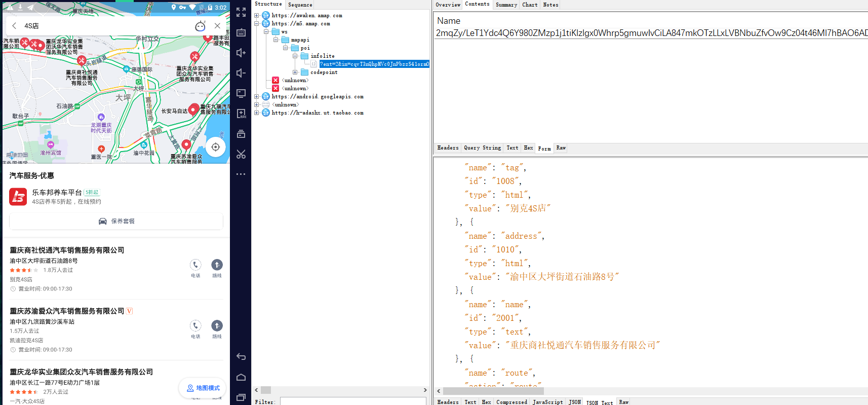Open the emulator keyboard mapping icon
This screenshot has height=405, width=868.
[x=241, y=32]
